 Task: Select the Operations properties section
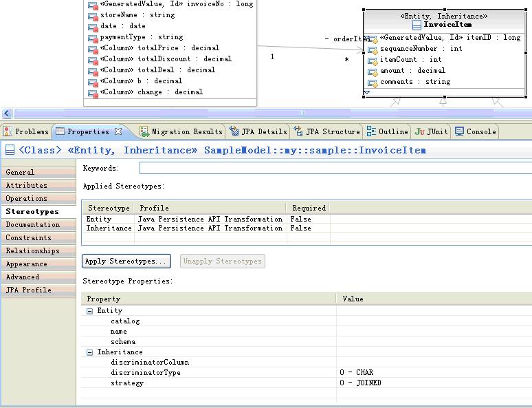tap(38, 198)
